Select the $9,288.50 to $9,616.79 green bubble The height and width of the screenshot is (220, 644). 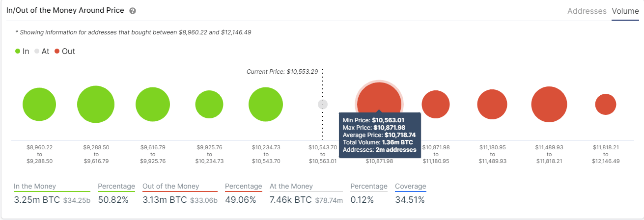point(96,105)
